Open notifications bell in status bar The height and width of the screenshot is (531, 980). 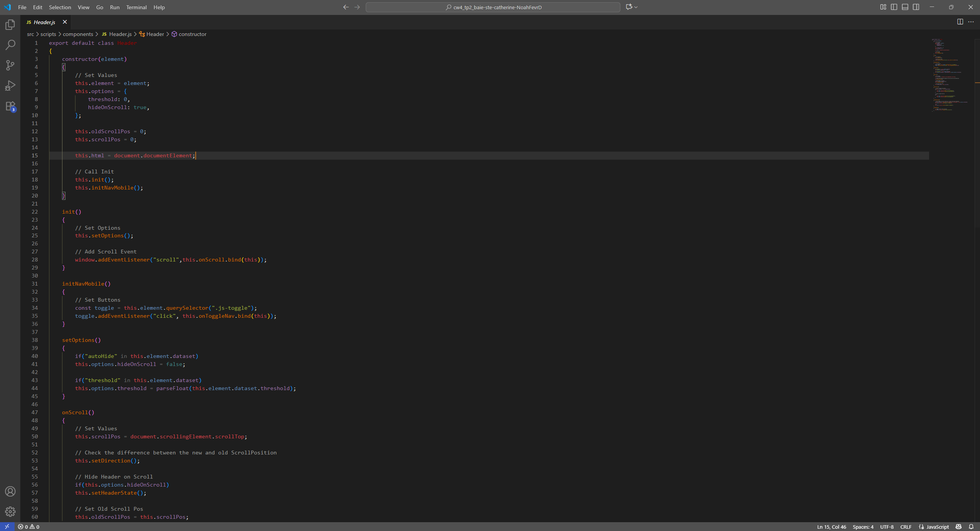(x=971, y=527)
